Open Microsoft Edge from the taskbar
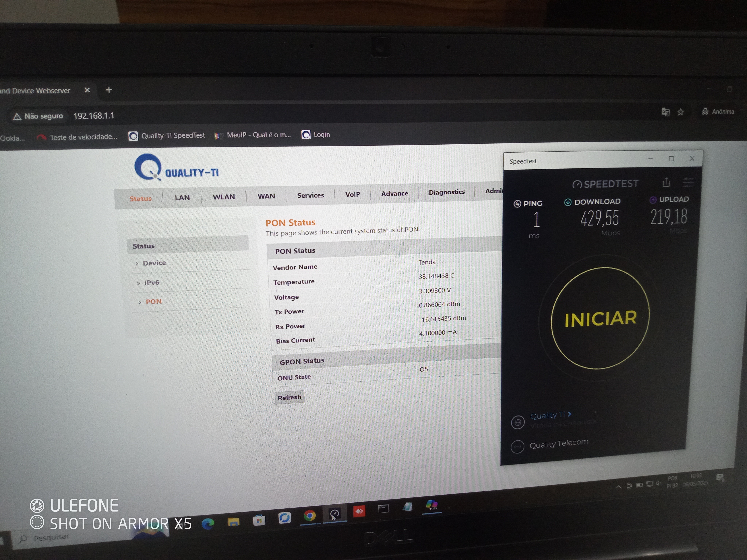This screenshot has height=560, width=747. [x=208, y=523]
